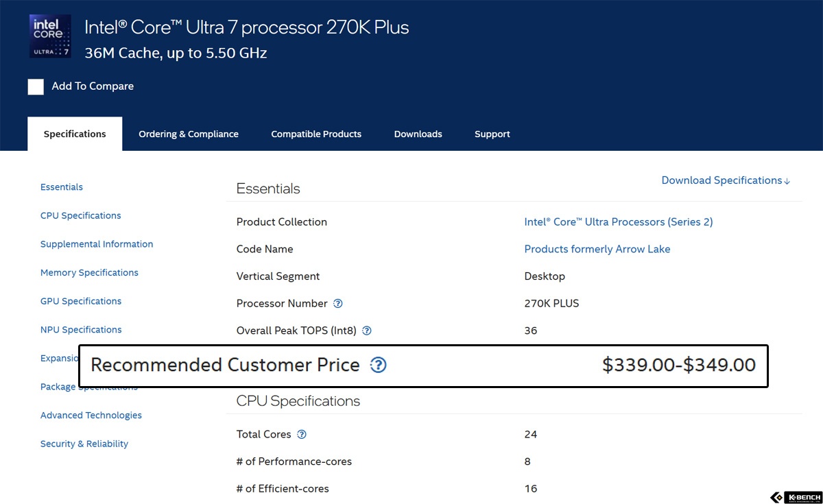823x504 pixels.
Task: Open help icon next to Processor Number
Action: (337, 303)
